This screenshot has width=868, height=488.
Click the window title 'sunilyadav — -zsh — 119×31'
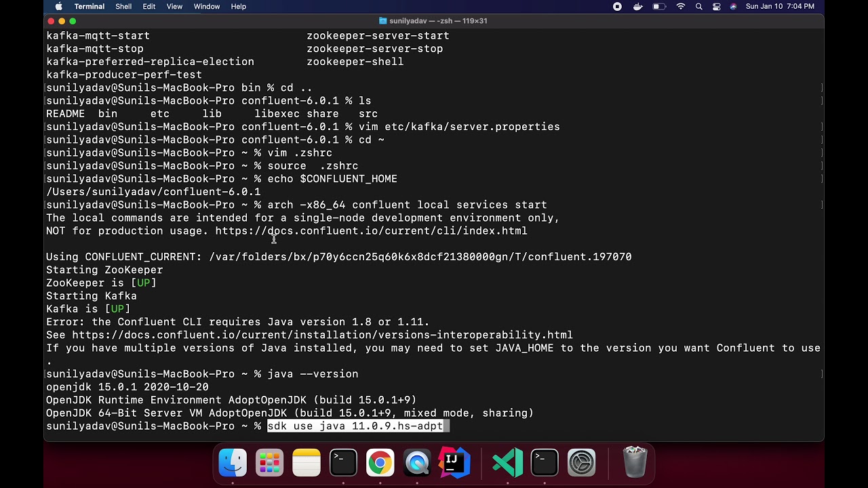coord(438,21)
